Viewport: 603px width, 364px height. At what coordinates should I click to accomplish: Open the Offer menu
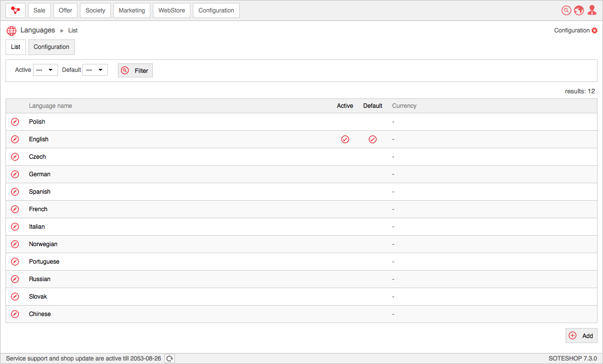click(x=65, y=10)
